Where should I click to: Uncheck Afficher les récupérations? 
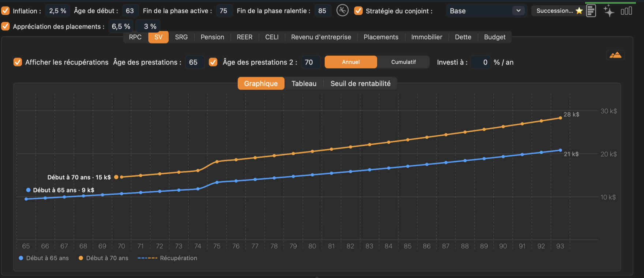click(x=18, y=62)
